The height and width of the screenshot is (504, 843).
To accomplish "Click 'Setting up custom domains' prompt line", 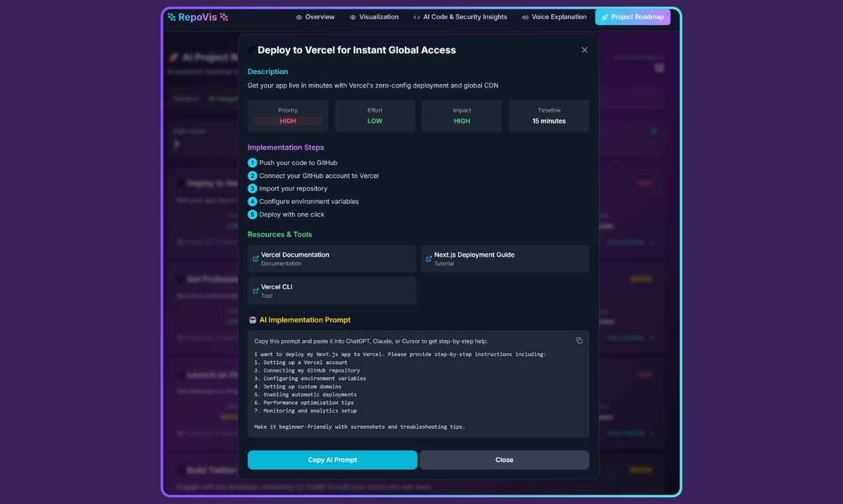I will (x=297, y=387).
